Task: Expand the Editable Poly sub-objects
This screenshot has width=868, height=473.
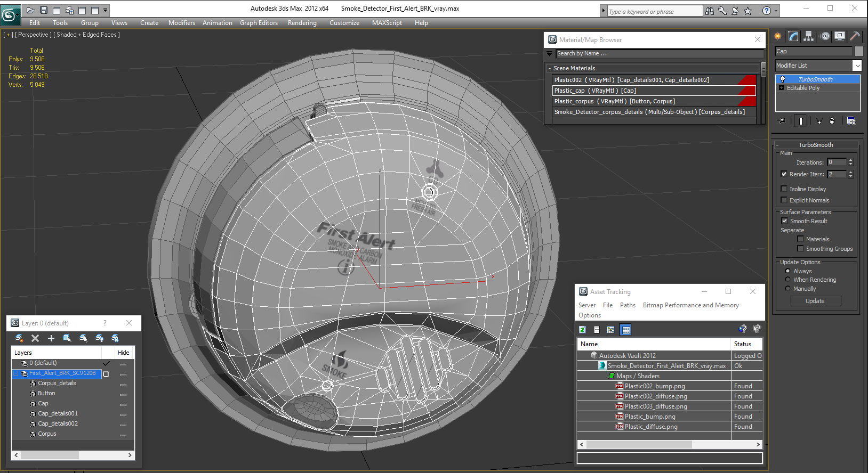Action: coord(782,88)
